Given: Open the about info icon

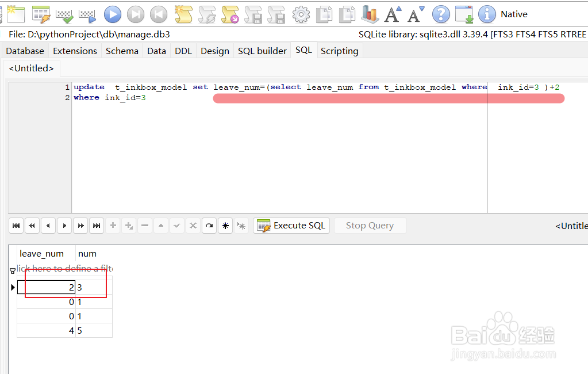Looking at the screenshot, I should [487, 14].
